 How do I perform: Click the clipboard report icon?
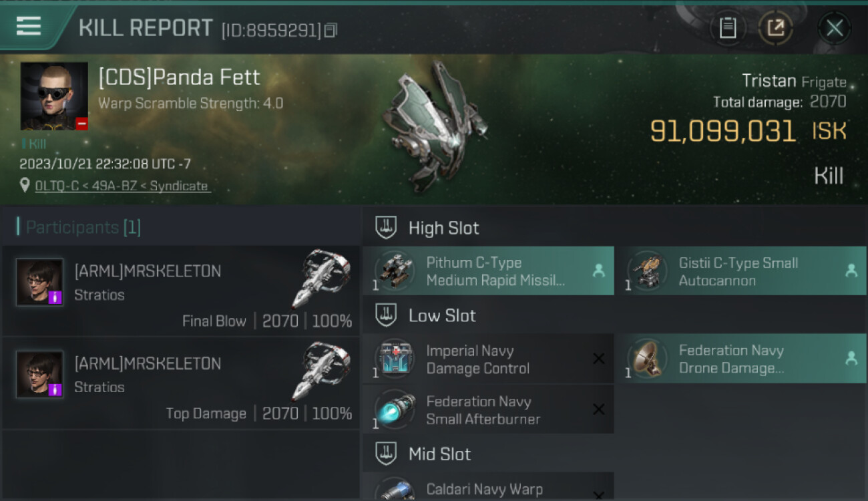pos(727,28)
